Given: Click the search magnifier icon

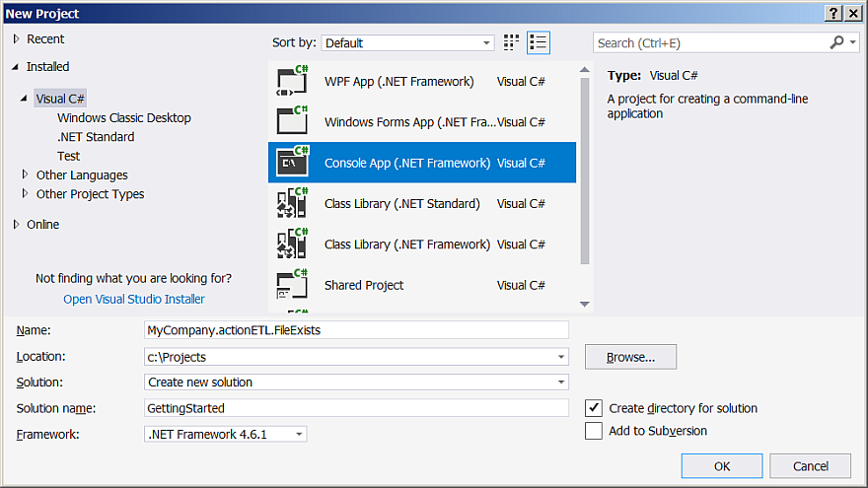Looking at the screenshot, I should tap(837, 42).
